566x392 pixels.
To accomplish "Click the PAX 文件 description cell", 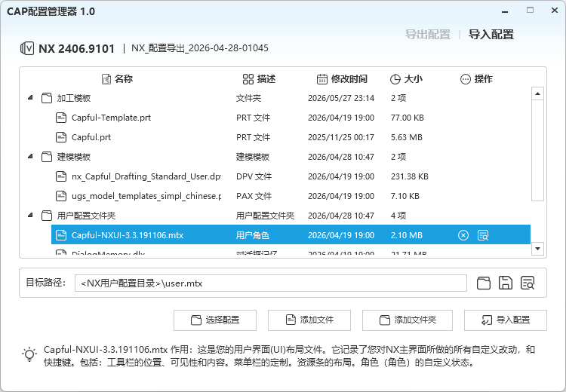I will coord(254,196).
